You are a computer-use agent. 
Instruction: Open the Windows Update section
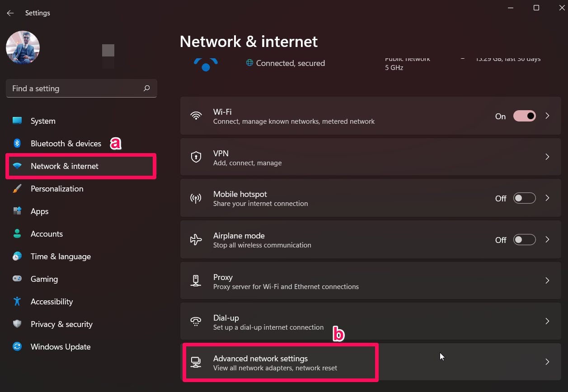pyautogui.click(x=60, y=346)
